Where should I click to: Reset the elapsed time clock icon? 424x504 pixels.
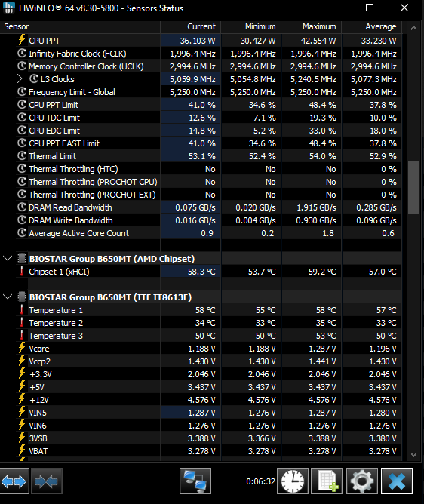[293, 481]
